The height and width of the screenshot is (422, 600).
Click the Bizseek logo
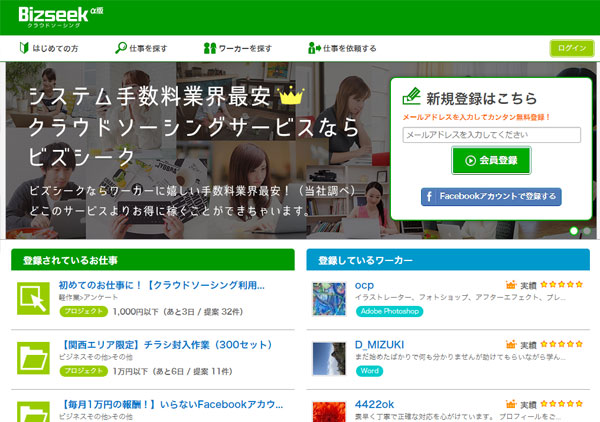pos(60,17)
